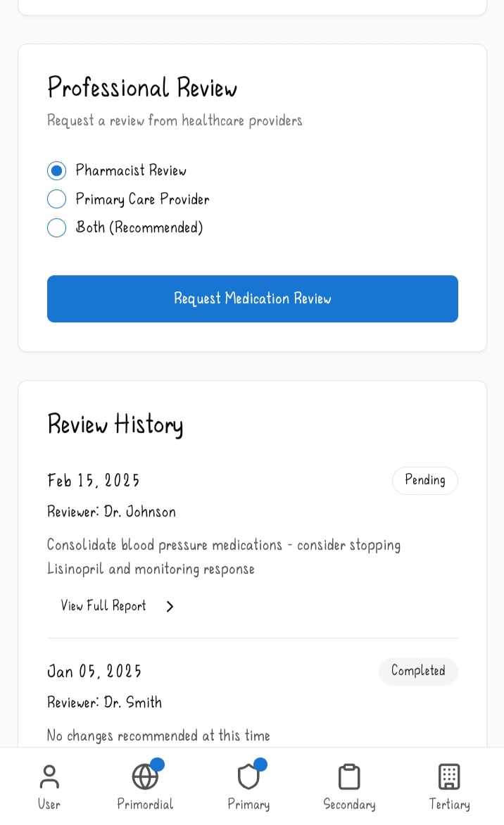This screenshot has width=504, height=825.
Task: Switch to the Primordial tab label
Action: (x=145, y=805)
